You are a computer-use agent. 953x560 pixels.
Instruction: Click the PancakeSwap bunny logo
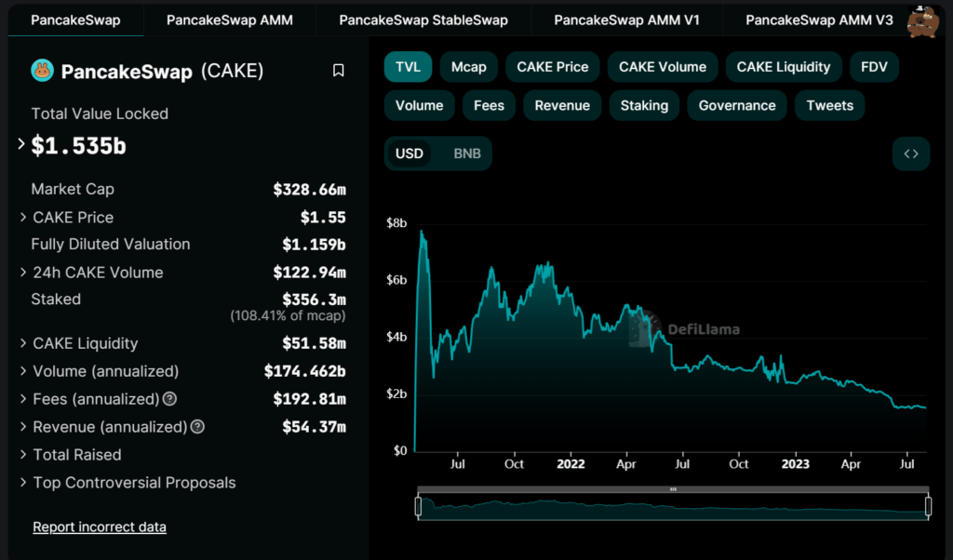coord(42,71)
